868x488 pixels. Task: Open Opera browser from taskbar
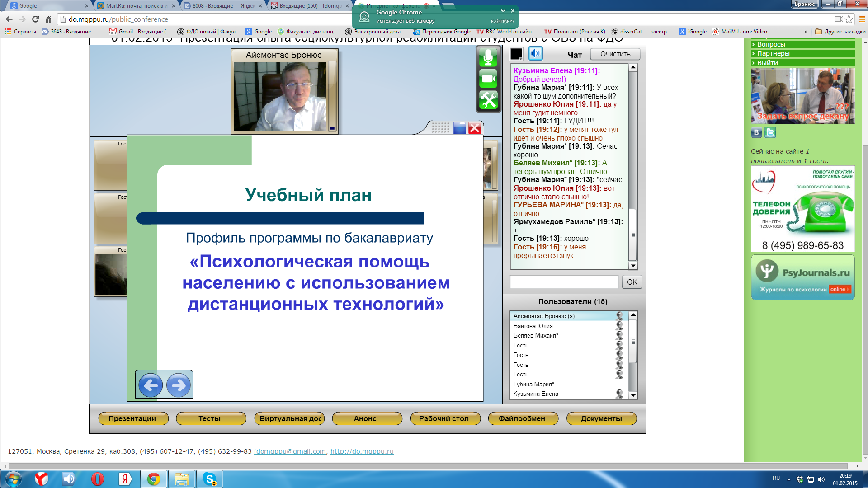pos(98,479)
